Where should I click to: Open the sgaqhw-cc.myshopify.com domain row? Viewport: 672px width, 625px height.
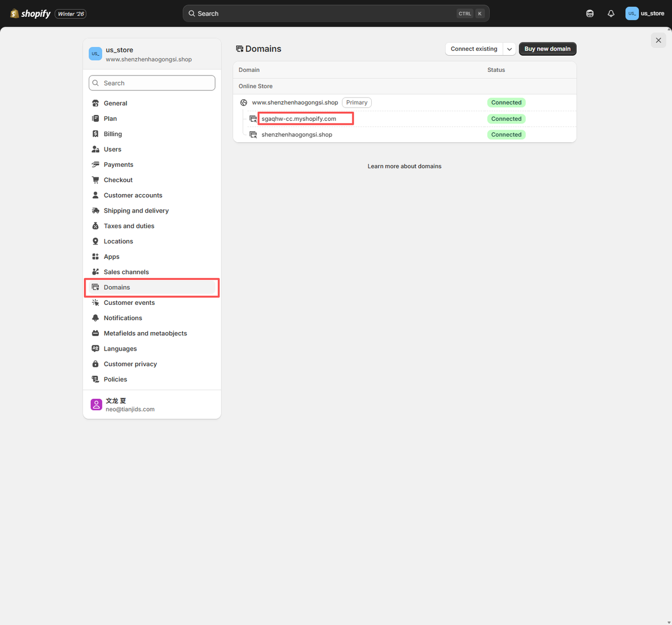pos(299,119)
